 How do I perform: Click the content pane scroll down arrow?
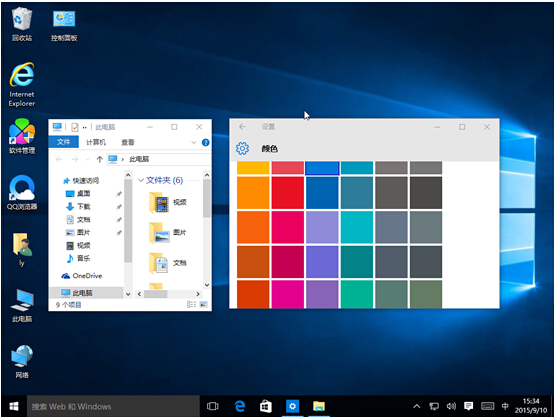coord(207,285)
